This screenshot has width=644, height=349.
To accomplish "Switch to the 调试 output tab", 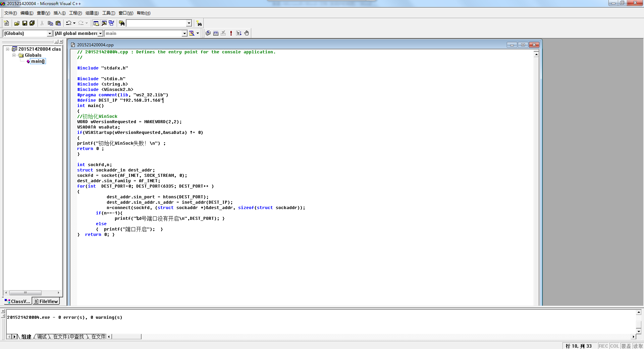I will click(x=42, y=337).
